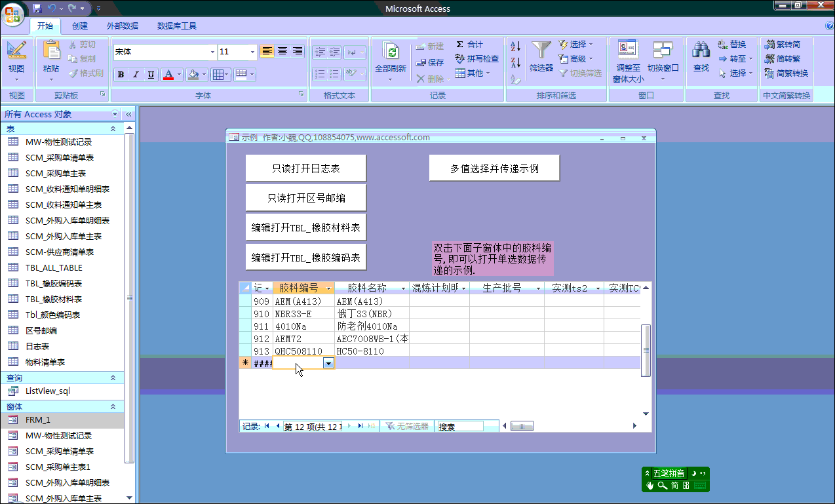This screenshot has height=504, width=835.
Task: Open the 视图 view button
Action: 16,60
